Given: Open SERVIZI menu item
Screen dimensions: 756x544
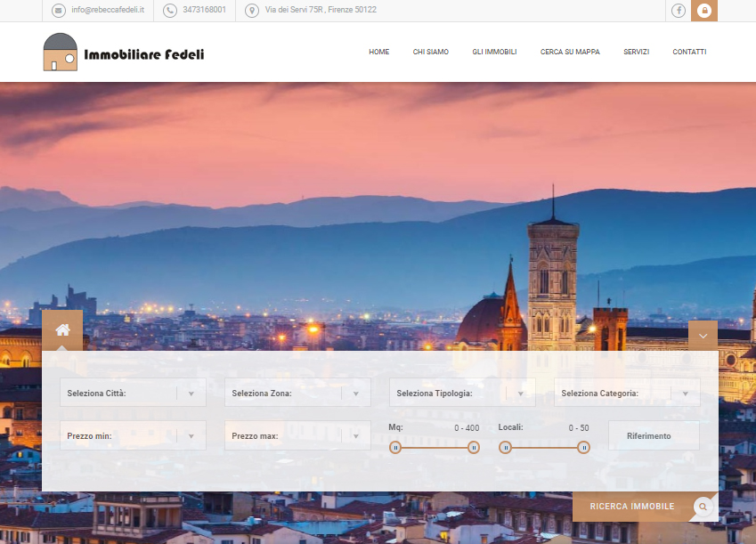Looking at the screenshot, I should (636, 52).
